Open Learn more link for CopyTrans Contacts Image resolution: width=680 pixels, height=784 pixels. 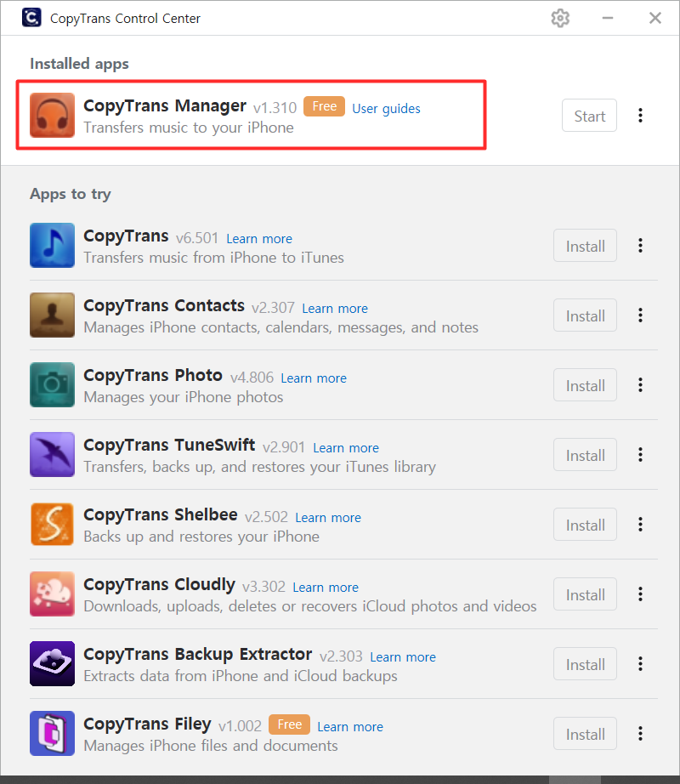[335, 309]
